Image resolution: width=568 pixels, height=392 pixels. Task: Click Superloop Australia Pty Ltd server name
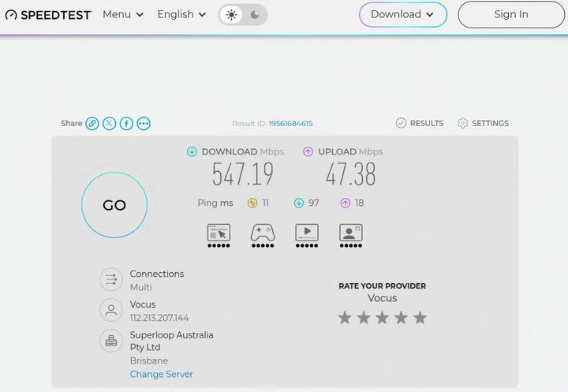(171, 341)
